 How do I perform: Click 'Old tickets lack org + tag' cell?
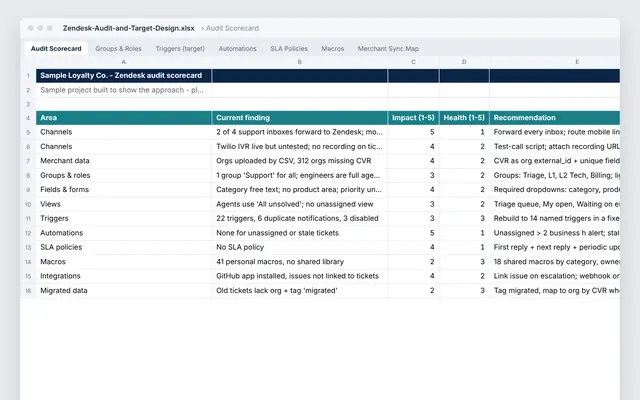coord(300,291)
